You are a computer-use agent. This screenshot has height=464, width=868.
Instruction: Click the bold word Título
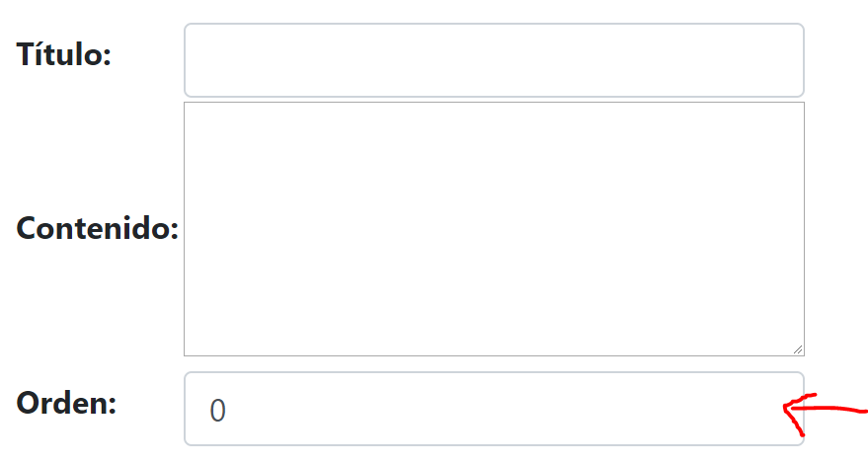(x=63, y=55)
